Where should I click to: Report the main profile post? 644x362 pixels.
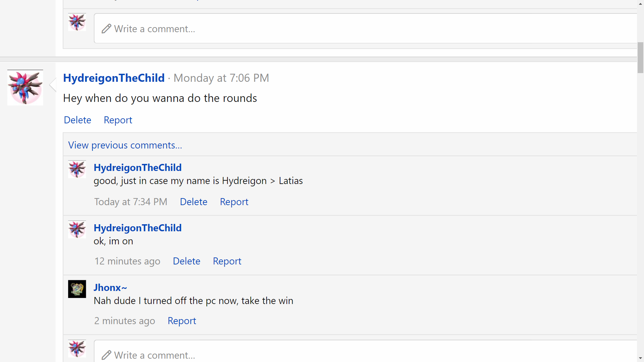click(118, 120)
